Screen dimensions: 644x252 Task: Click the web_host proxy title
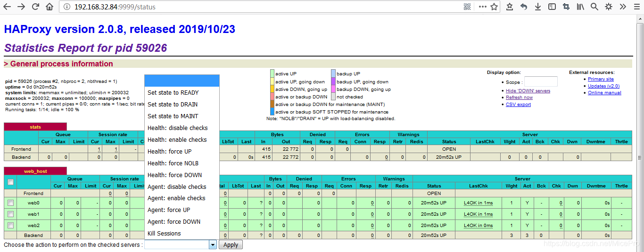(35, 171)
